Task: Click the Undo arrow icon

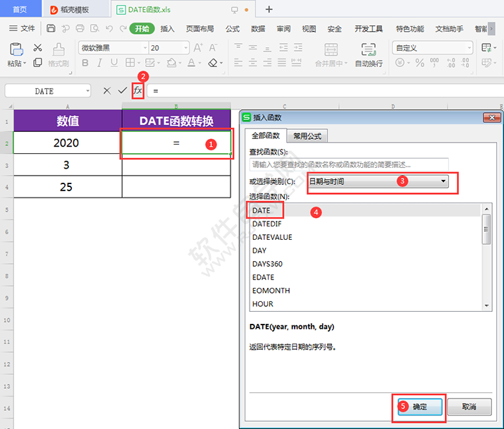Action: [109, 29]
